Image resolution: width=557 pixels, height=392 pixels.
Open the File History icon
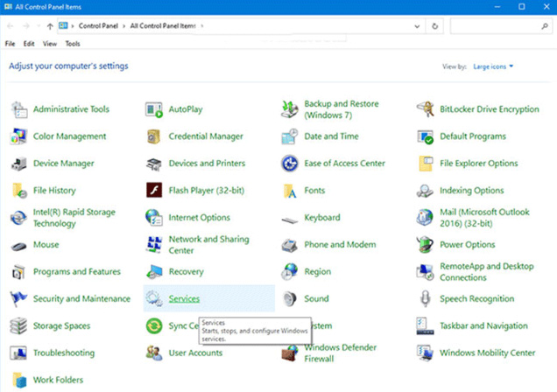tap(19, 191)
